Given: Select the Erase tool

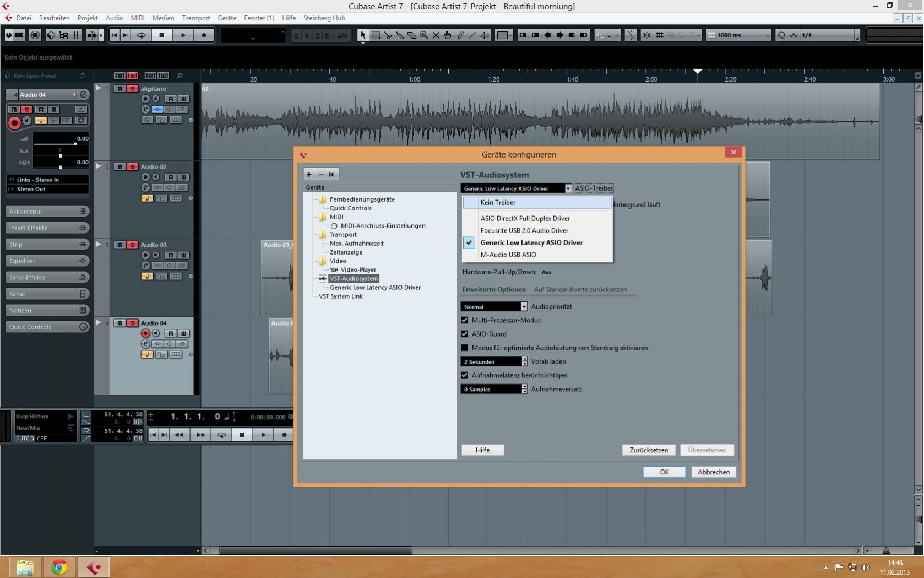Looking at the screenshot, I should click(x=412, y=35).
